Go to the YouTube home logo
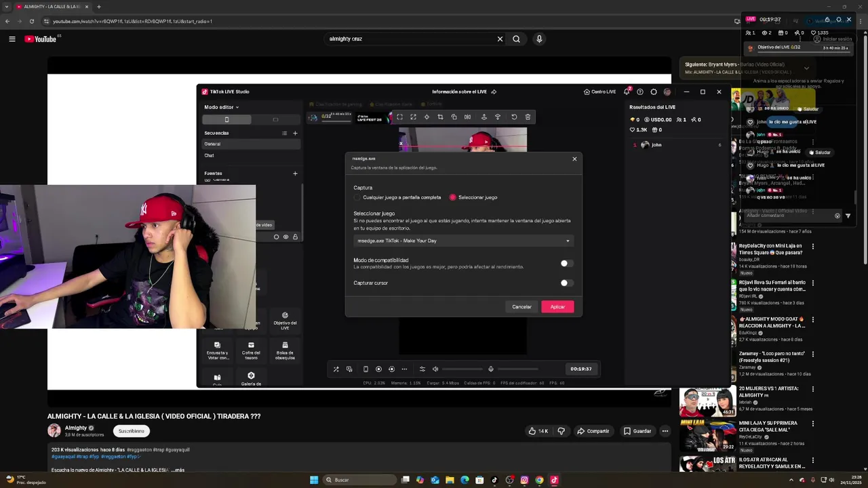The image size is (868, 488). tap(41, 39)
